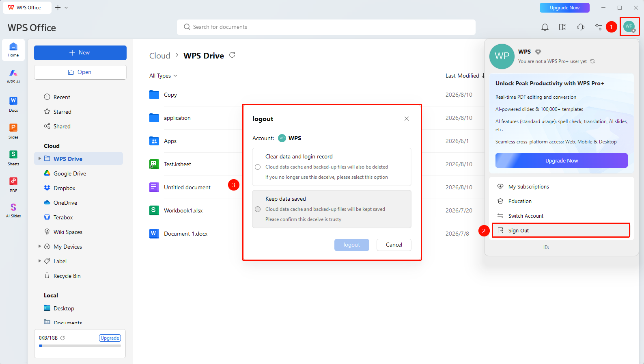
Task: Refresh WPS Drive with reload icon
Action: pos(232,55)
